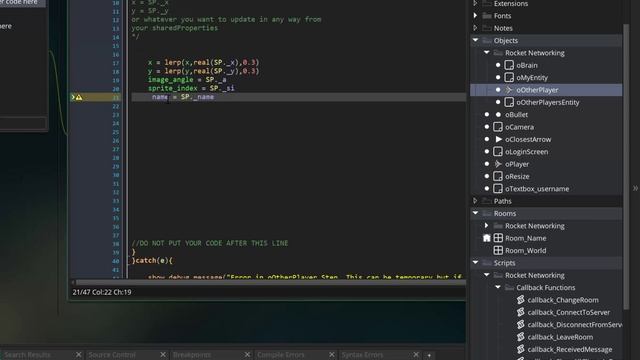
Task: Close the Source Control tab
Action: pos(163,355)
